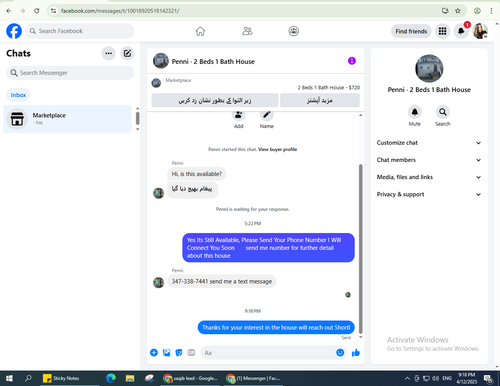Click the mark as pending Urdu button

[215, 100]
